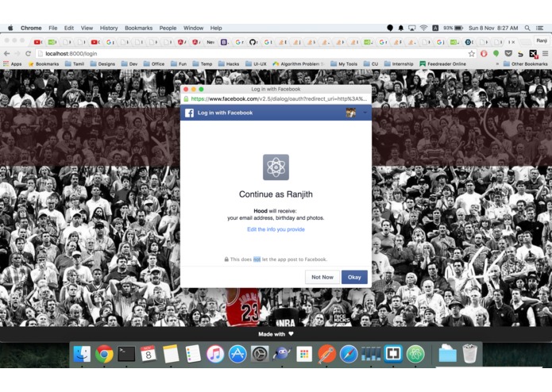Image resolution: width=552 pixels, height=392 pixels.
Task: Open Spotlight search magnifier
Action: coord(527,28)
